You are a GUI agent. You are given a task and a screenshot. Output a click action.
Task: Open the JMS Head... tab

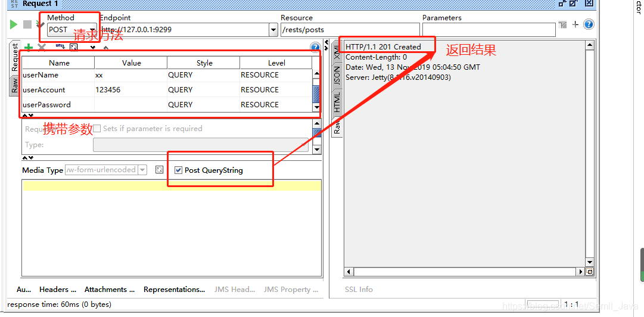[235, 290]
